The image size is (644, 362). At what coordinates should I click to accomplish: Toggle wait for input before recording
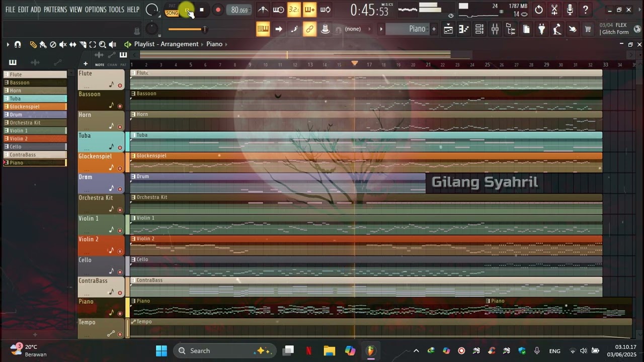278,10
